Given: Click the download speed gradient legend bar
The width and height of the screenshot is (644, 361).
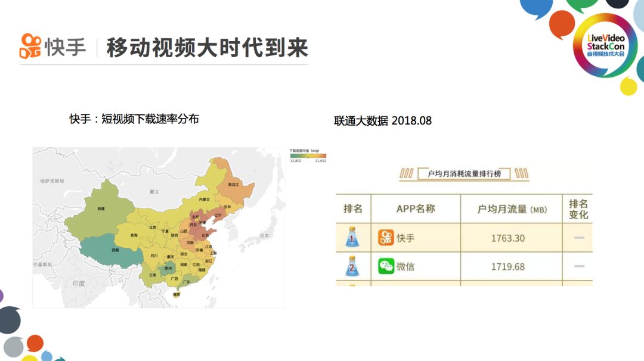Looking at the screenshot, I should (x=308, y=156).
